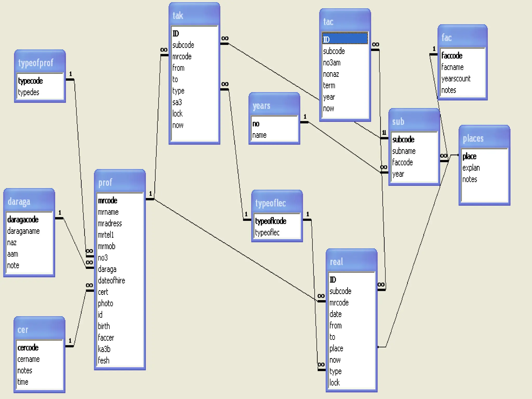Select mrcode field in prof table
Viewport: 532px width, 399px height.
(108, 201)
